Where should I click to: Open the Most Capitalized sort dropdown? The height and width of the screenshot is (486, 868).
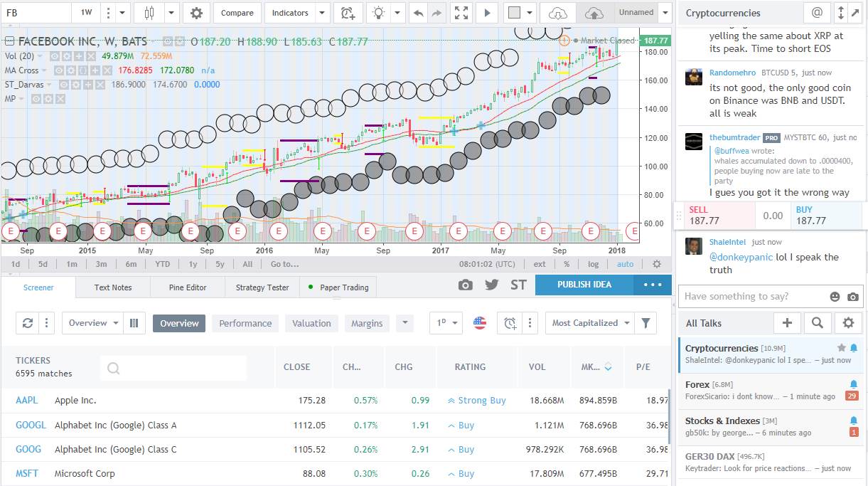click(590, 323)
